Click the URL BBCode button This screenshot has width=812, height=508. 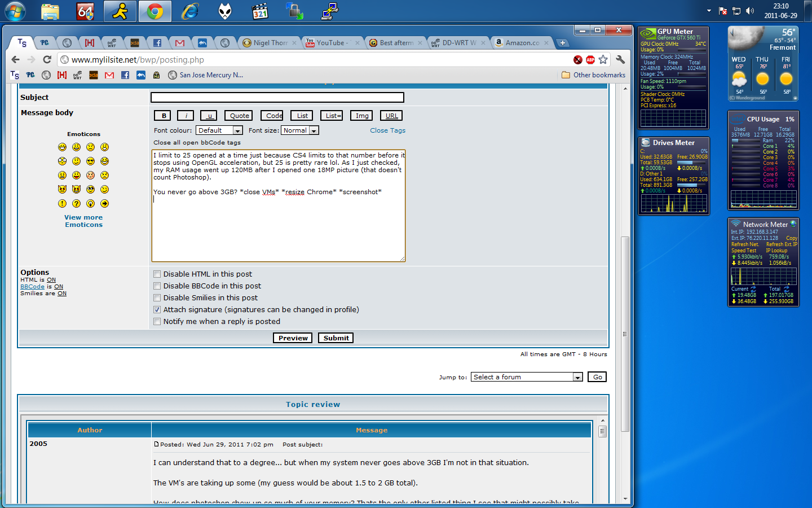coord(392,116)
